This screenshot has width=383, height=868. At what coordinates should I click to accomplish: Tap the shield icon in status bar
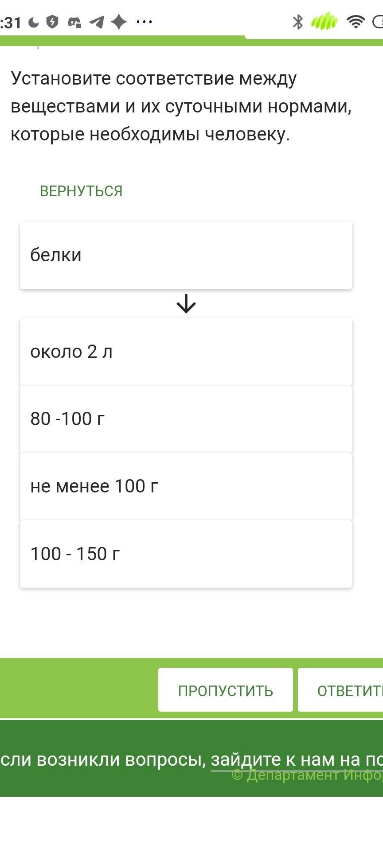coord(52,22)
